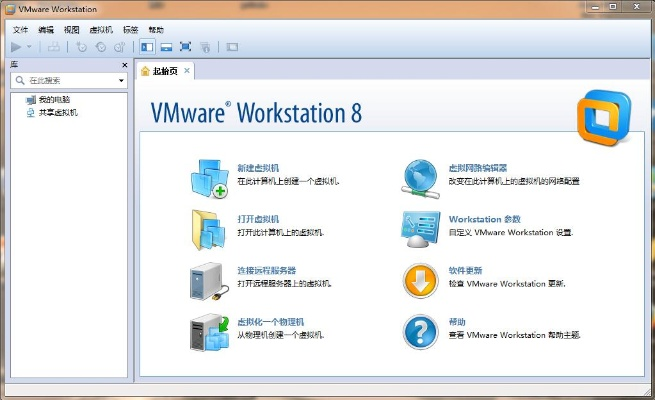This screenshot has width=655, height=400.
Task: Select 共享虚拟机 in the library tree
Action: pos(58,112)
